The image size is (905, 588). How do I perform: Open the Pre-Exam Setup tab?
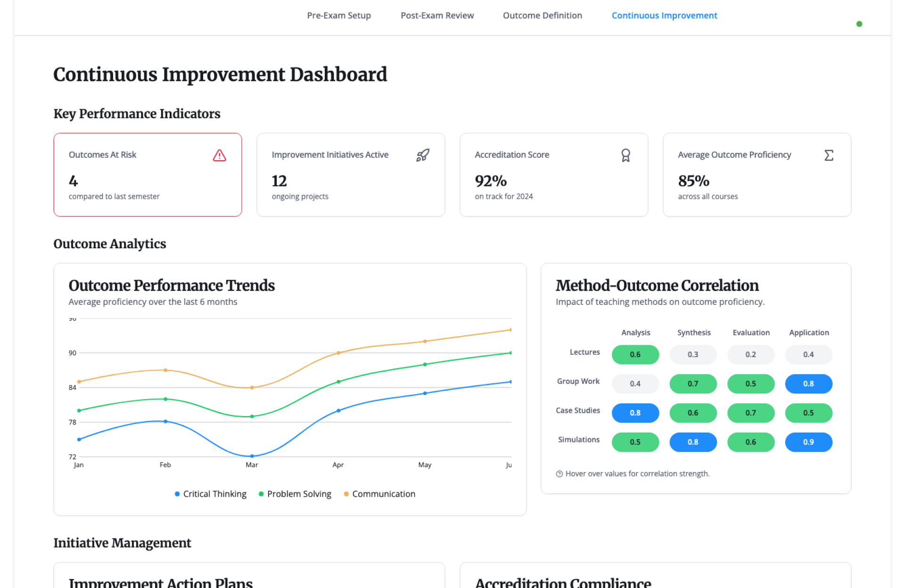[339, 16]
